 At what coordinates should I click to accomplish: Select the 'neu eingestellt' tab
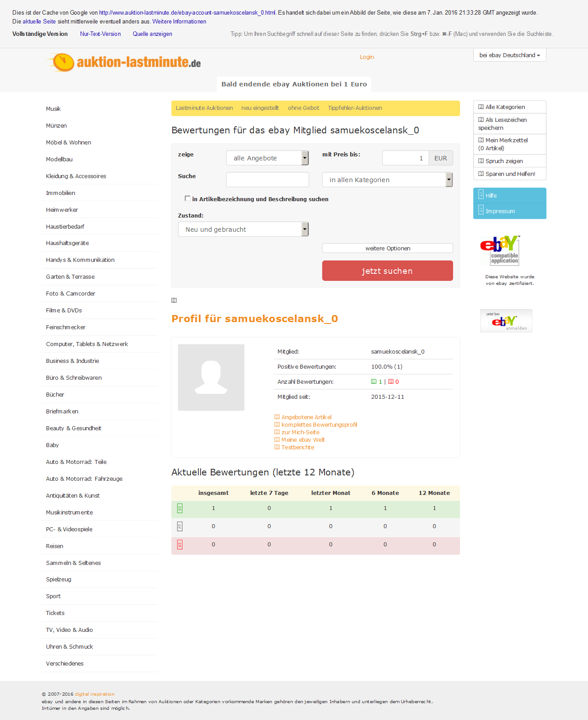click(260, 108)
